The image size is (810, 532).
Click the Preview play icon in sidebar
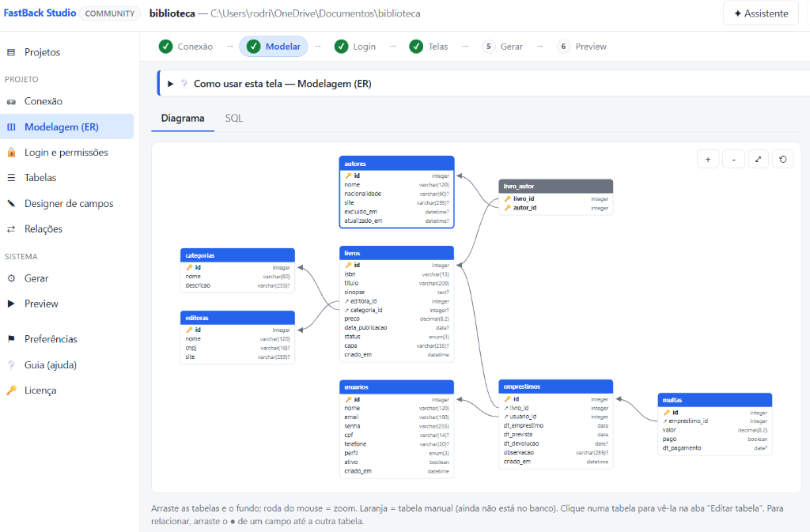11,304
